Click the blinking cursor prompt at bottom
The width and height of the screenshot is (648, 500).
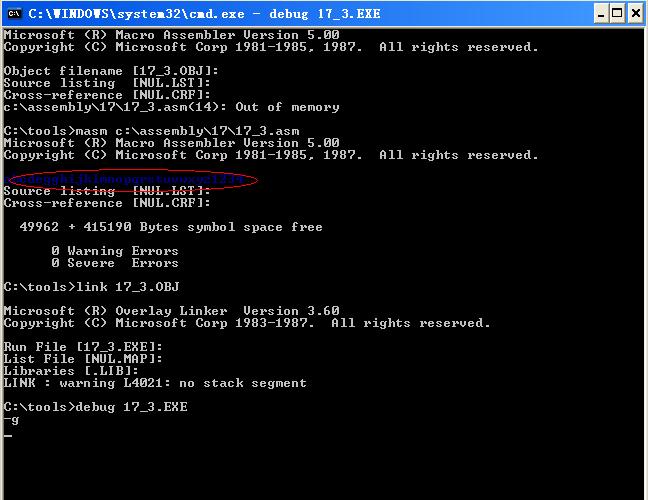(8, 435)
